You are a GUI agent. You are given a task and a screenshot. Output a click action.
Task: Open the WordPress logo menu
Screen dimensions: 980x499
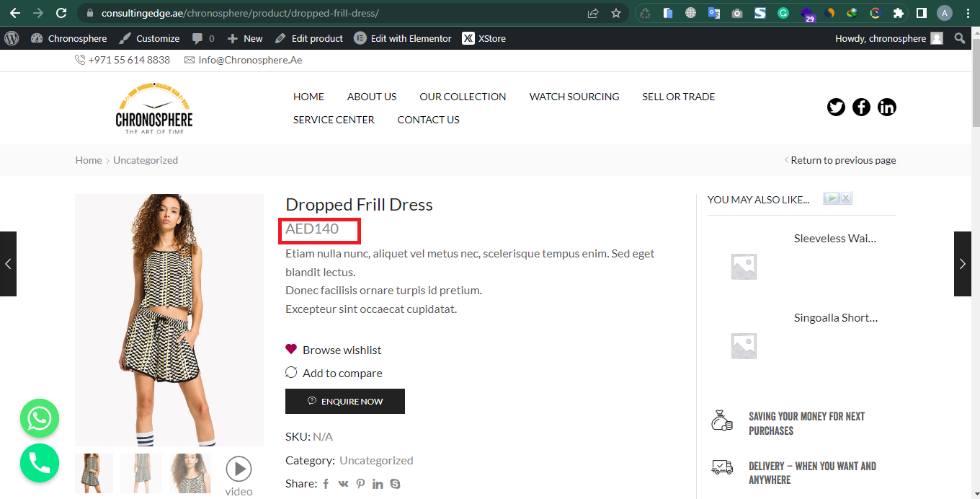click(x=12, y=38)
